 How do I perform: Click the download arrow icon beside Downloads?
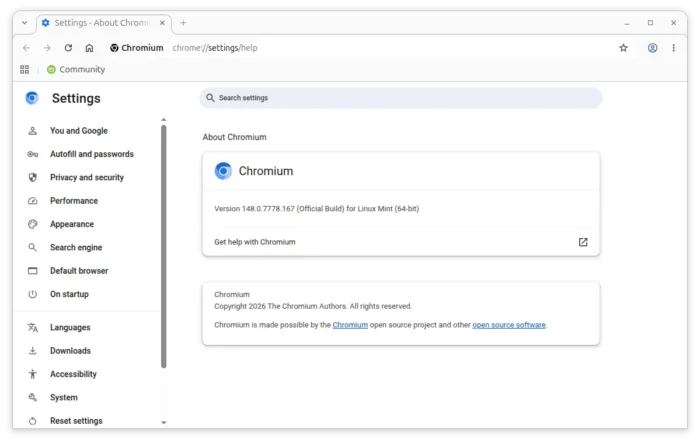coord(33,351)
